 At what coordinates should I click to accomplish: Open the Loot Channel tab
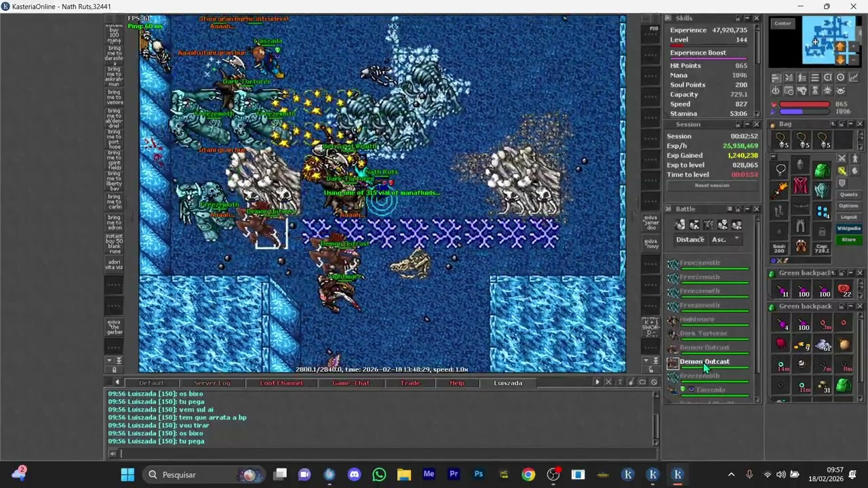tap(281, 383)
